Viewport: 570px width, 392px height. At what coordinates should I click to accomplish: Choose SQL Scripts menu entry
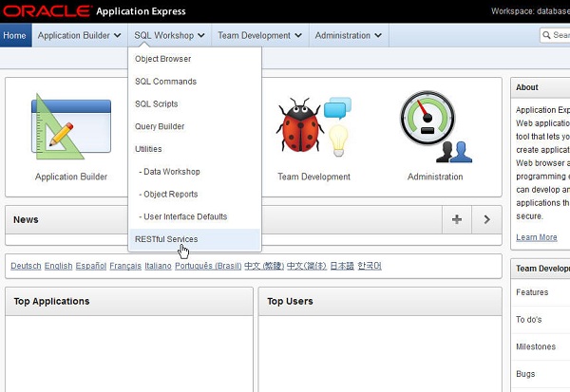click(x=195, y=103)
